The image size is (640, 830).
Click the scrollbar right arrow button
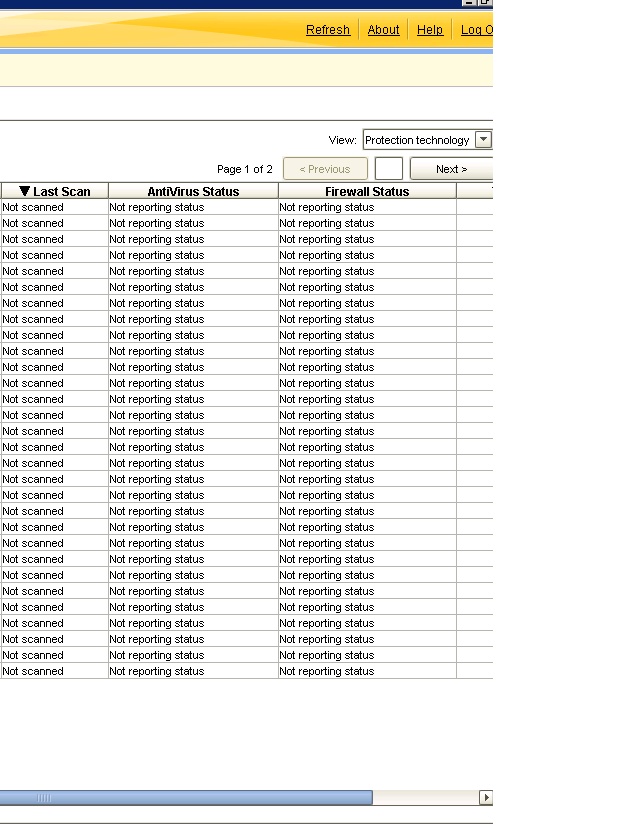tap(486, 797)
